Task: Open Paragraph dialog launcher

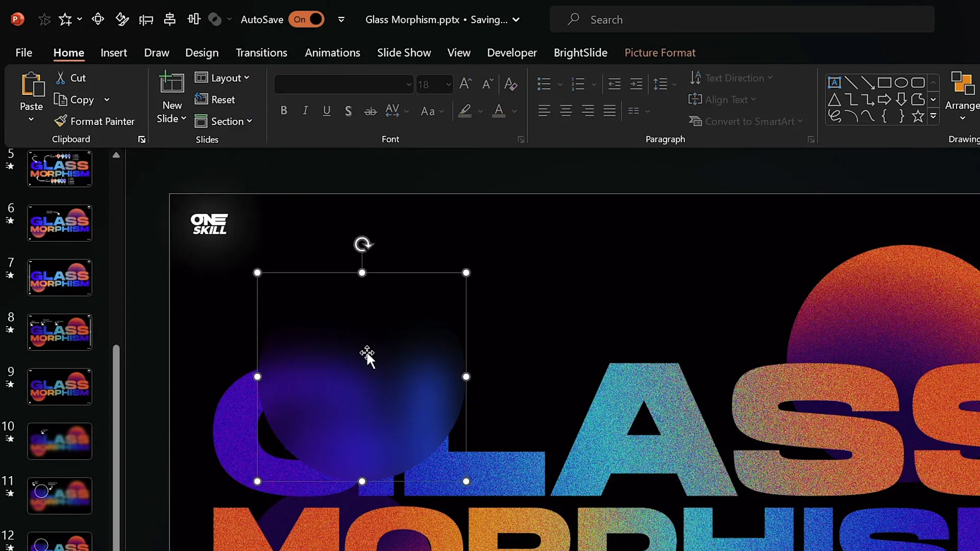Action: 811,139
